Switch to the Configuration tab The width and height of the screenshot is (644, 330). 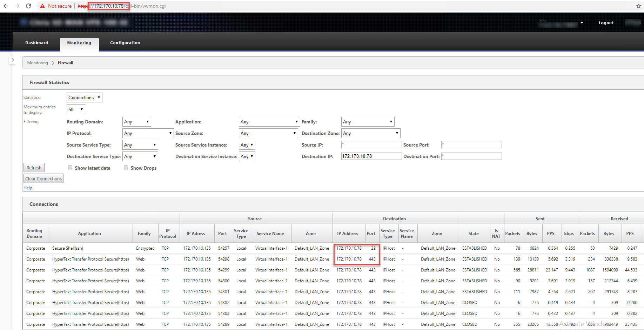tap(125, 43)
